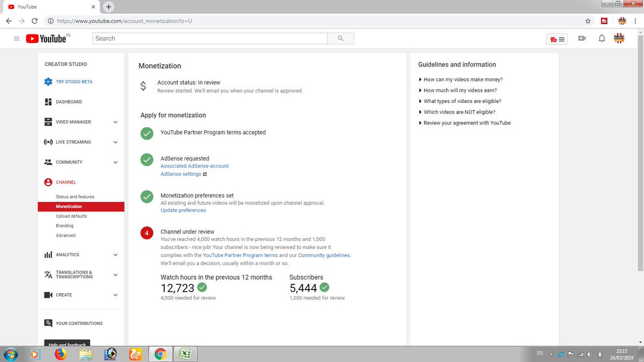Open the file explorer taskbar icon
Image resolution: width=644 pixels, height=362 pixels.
[85, 354]
